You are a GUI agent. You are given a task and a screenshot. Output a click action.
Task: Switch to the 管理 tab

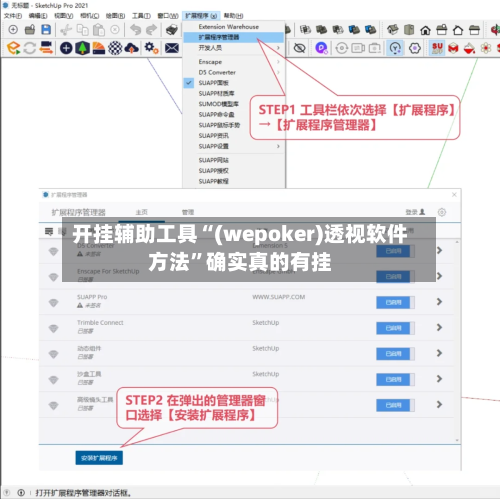[x=188, y=212]
